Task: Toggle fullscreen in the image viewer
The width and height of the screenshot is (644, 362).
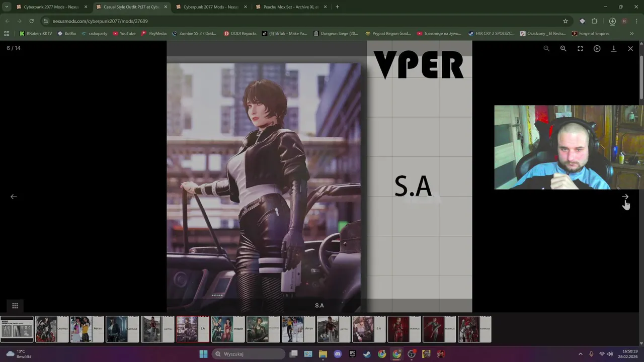Action: coord(580,48)
